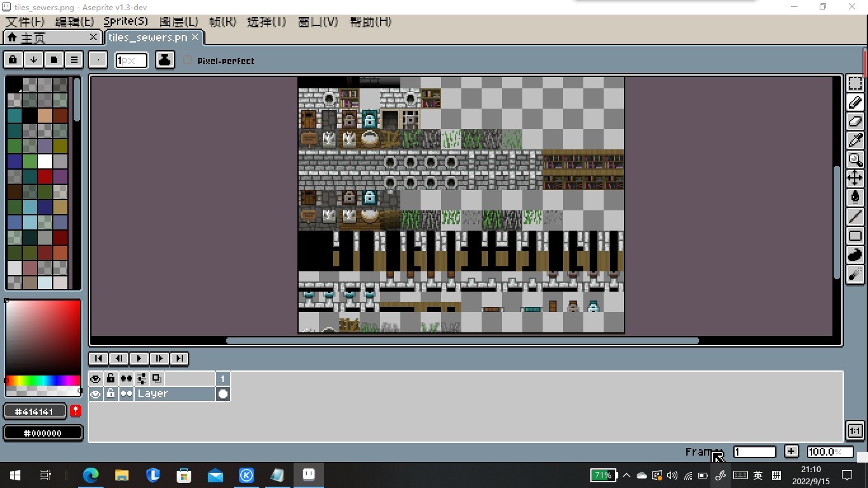Viewport: 868px width, 488px height.
Task: Select the Zoom magnifier tool
Action: 855,159
